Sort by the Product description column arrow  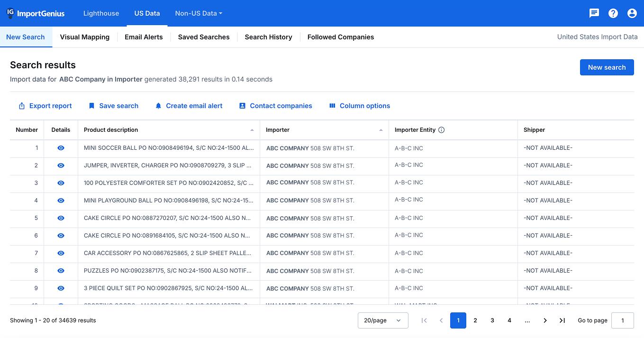(x=252, y=129)
